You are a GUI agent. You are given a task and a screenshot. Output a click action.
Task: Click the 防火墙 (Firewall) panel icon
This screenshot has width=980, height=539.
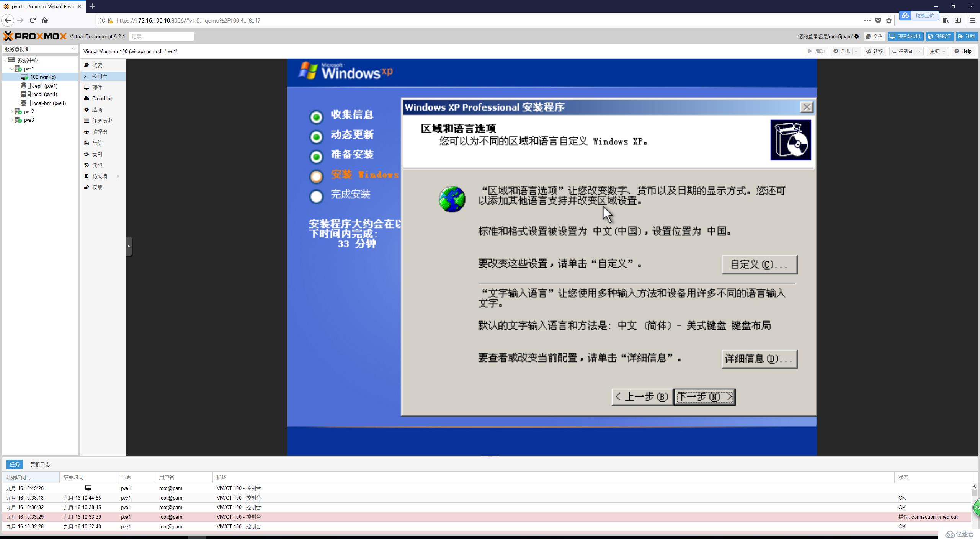click(x=88, y=176)
